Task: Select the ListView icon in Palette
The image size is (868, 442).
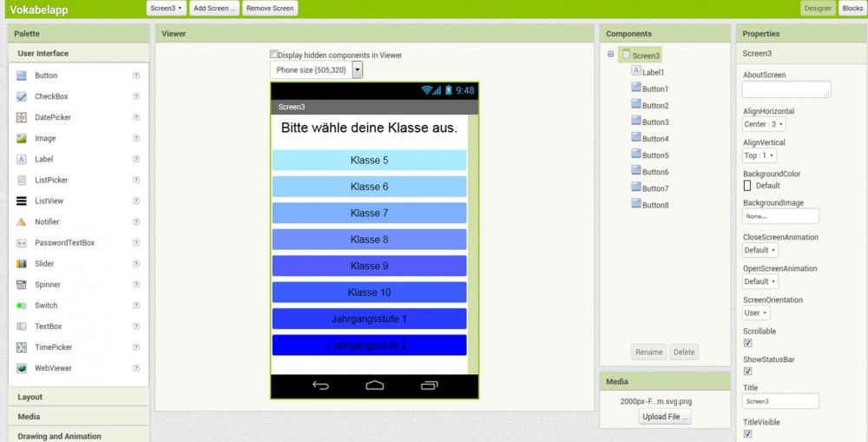Action: (22, 201)
